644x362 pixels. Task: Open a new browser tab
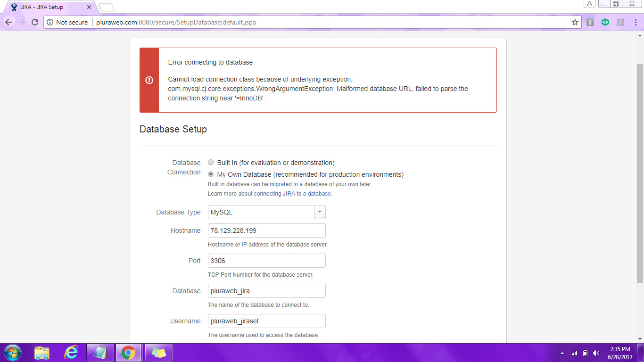click(x=107, y=7)
